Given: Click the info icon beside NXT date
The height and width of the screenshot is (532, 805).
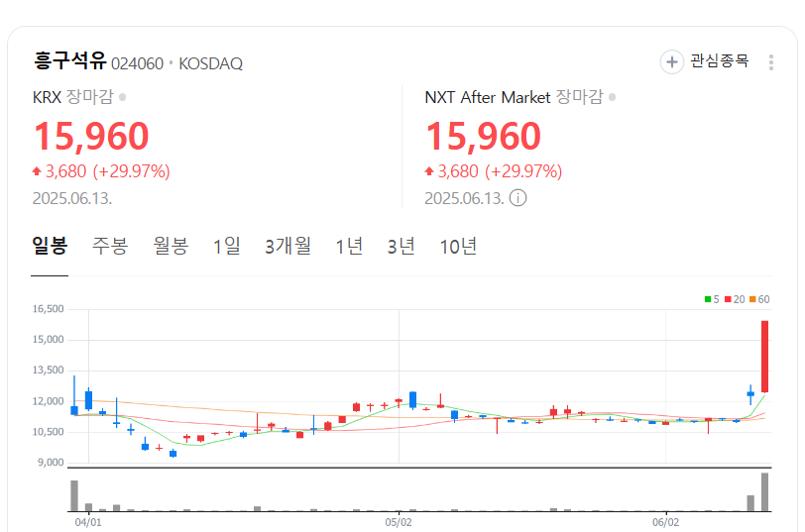Looking at the screenshot, I should click(517, 197).
